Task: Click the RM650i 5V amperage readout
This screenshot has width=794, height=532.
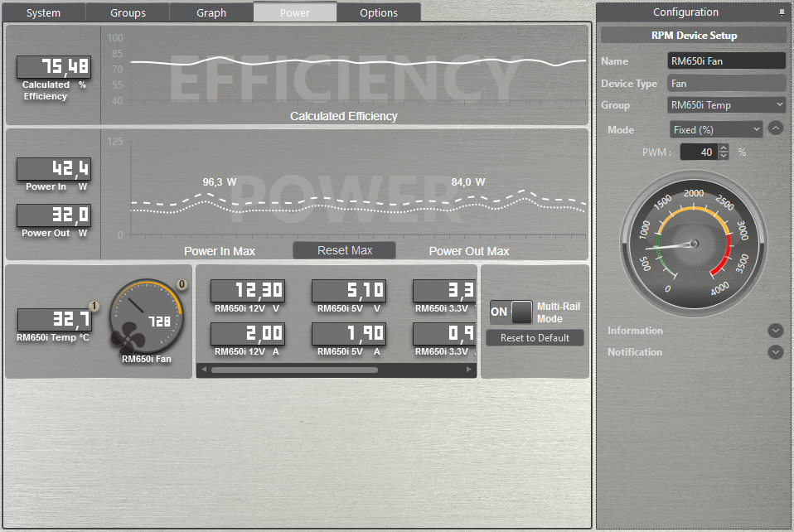Action: click(349, 334)
